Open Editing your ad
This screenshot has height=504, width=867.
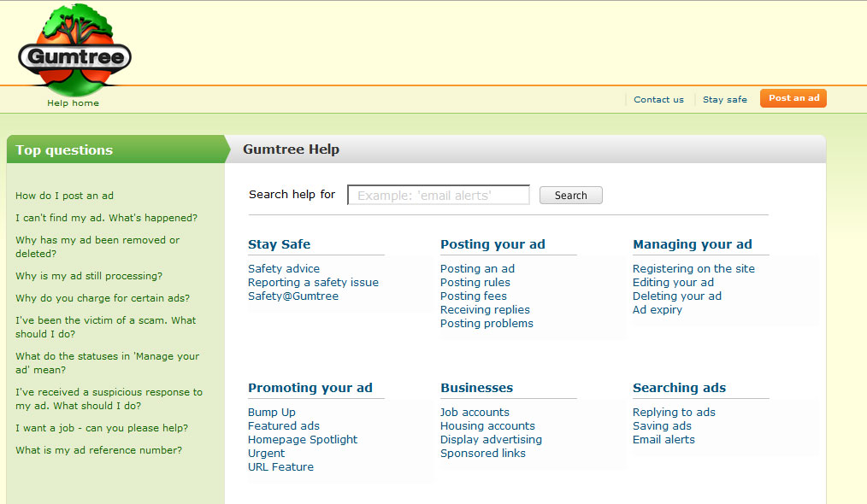tap(673, 282)
